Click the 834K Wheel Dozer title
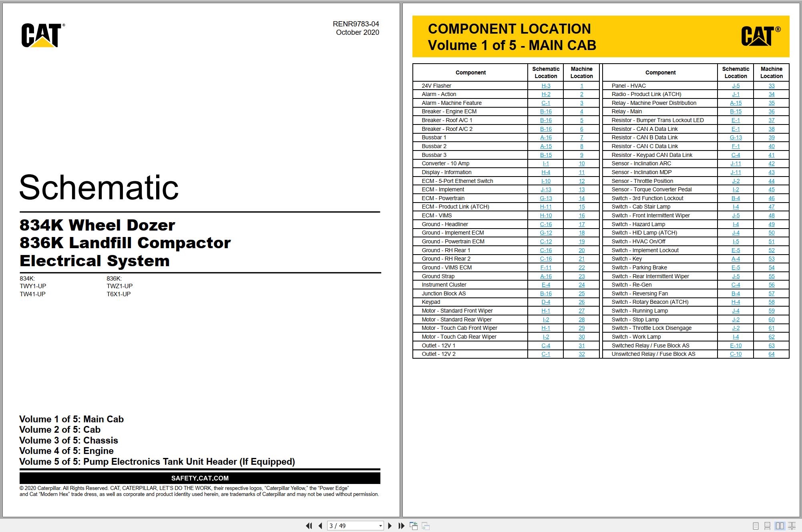Image resolution: width=802 pixels, height=532 pixels. point(97,225)
